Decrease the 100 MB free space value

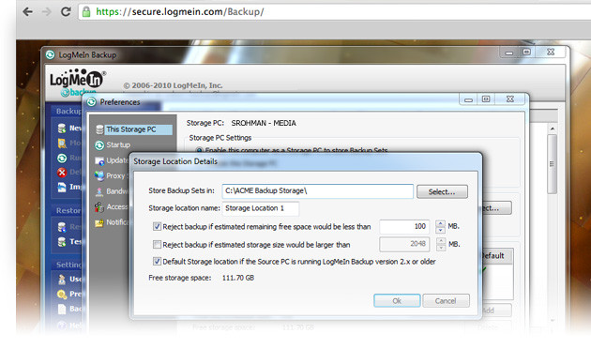click(440, 230)
